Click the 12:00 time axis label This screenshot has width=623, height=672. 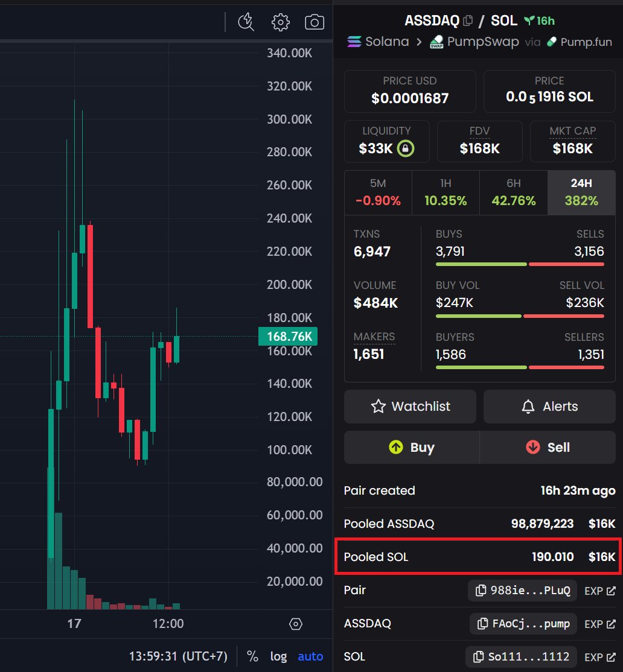pyautogui.click(x=168, y=624)
